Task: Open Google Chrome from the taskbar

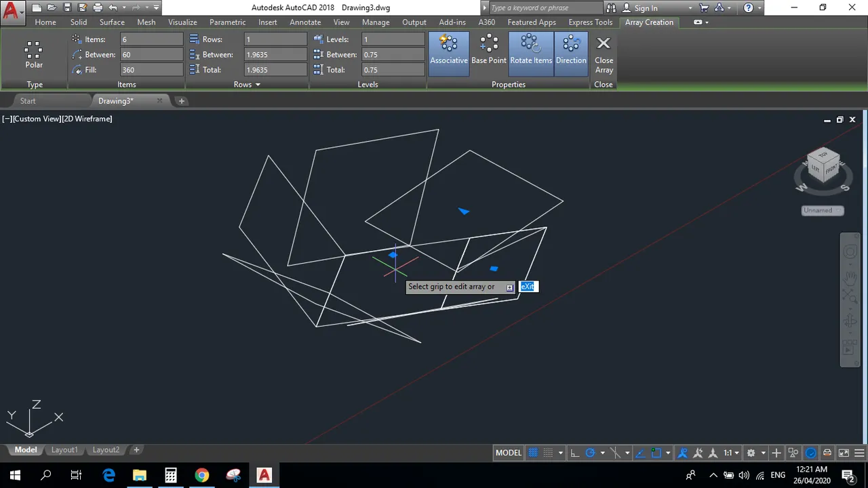Action: point(202,475)
